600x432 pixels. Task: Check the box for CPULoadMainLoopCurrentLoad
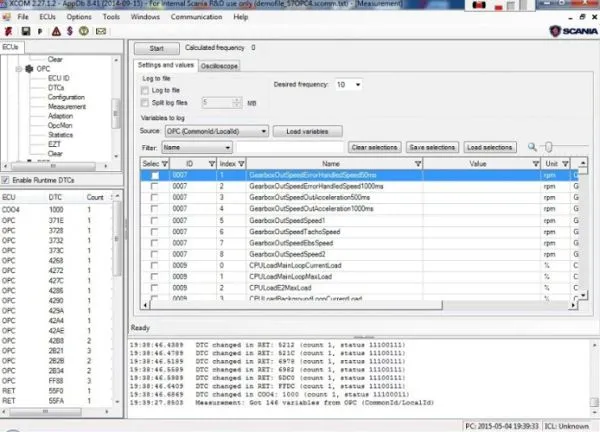[x=154, y=266]
